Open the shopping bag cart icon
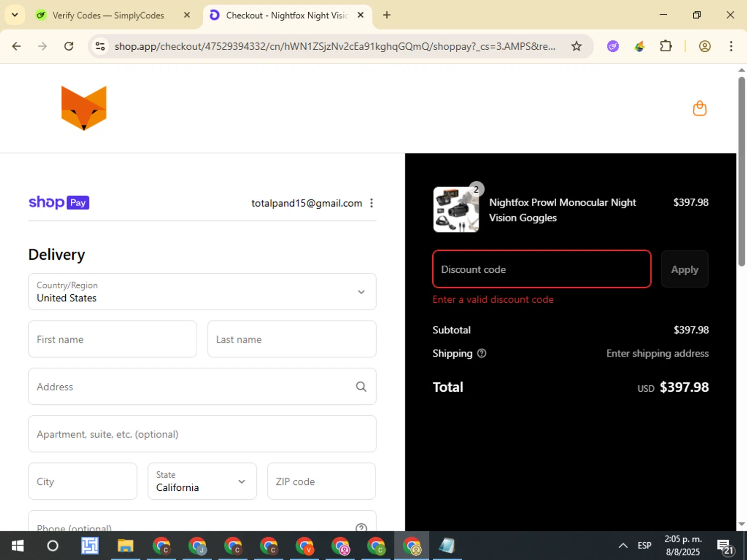This screenshot has height=560, width=747. 700,108
